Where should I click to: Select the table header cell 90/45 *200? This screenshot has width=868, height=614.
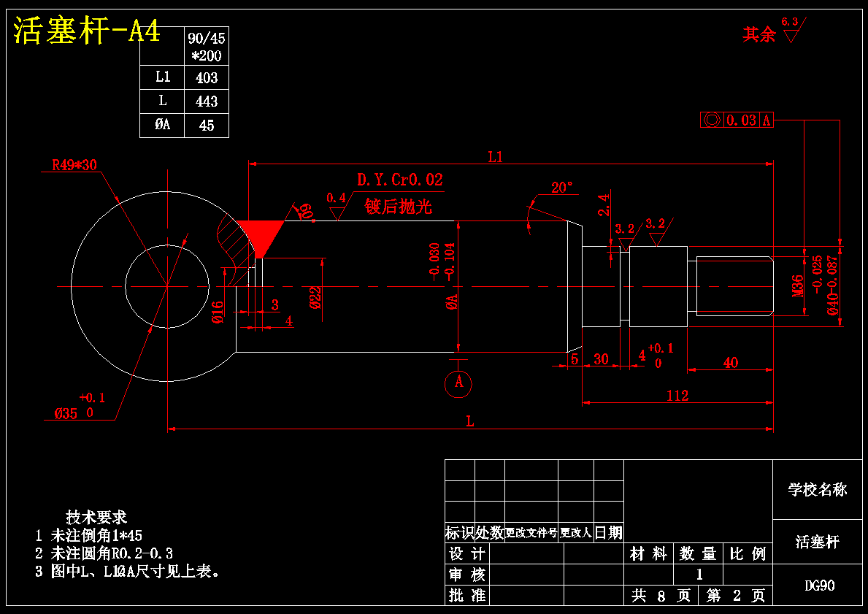coord(206,47)
